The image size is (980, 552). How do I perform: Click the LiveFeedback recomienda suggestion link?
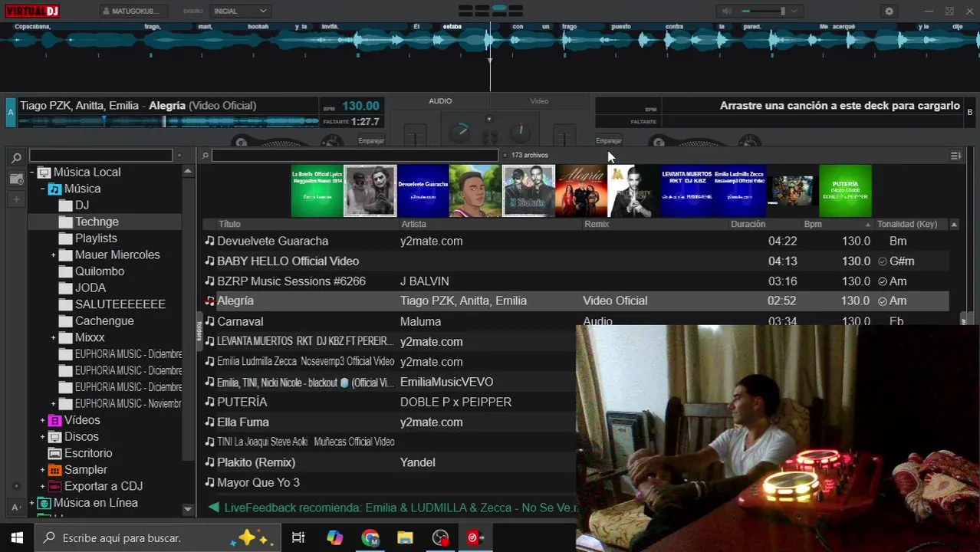400,508
